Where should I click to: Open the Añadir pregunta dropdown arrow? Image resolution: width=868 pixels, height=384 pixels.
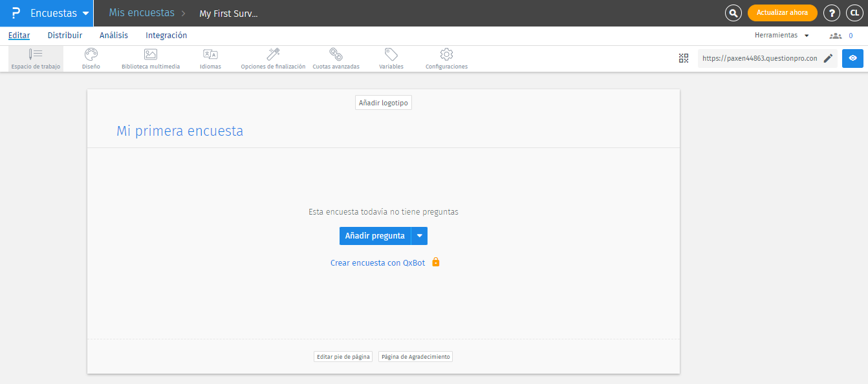[x=419, y=235]
